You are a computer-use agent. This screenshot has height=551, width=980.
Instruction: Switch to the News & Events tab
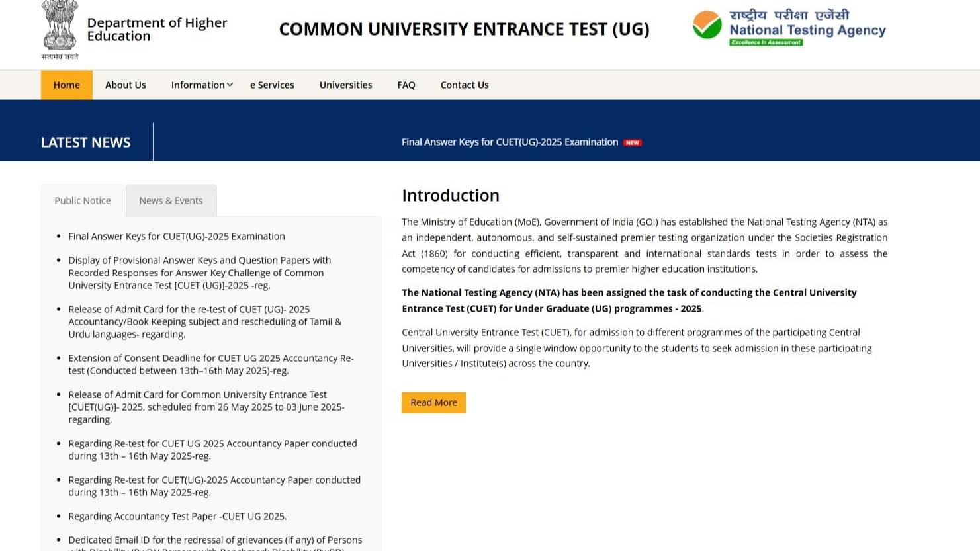[x=171, y=200]
